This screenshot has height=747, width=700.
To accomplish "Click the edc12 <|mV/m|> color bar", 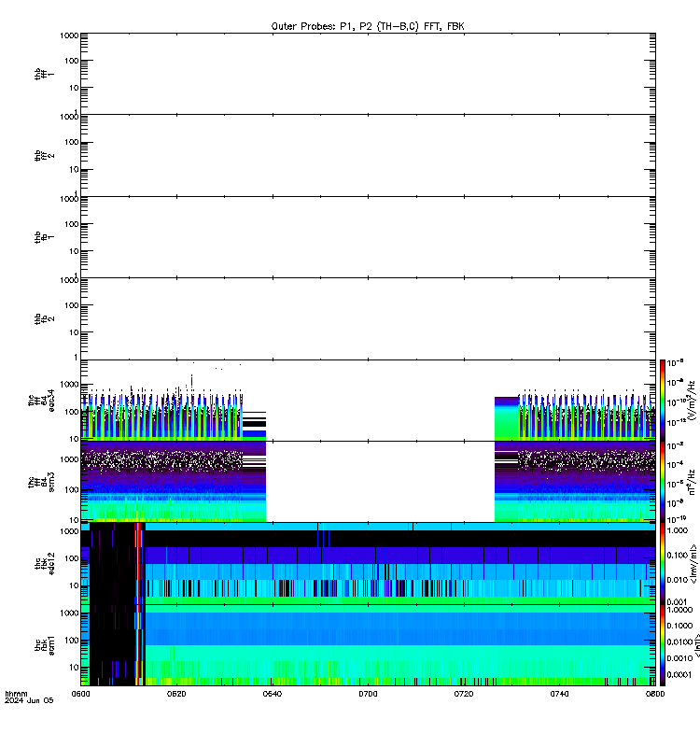I will click(x=663, y=564).
